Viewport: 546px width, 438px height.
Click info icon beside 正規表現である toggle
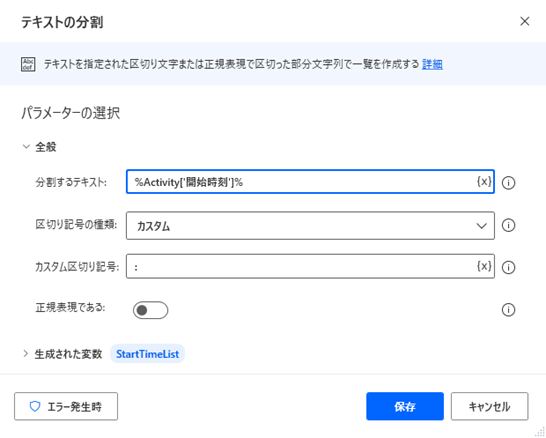[x=508, y=310]
